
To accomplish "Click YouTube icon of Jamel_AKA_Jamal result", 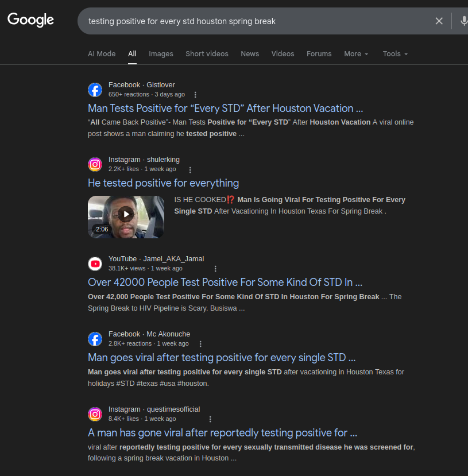I will (95, 264).
